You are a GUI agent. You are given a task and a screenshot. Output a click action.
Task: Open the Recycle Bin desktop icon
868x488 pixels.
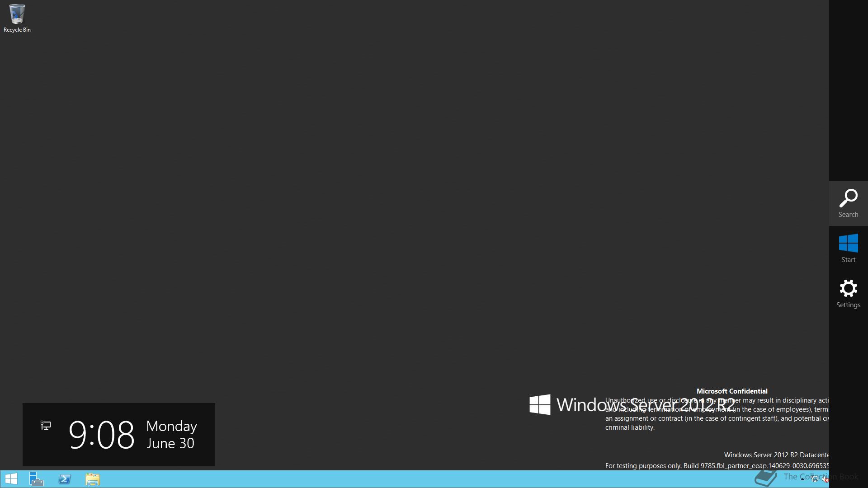17,18
